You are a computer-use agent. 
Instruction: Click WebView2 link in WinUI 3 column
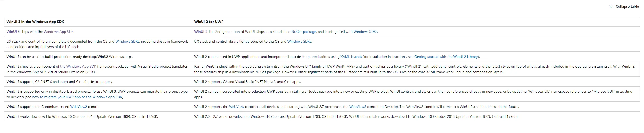tap(79, 107)
